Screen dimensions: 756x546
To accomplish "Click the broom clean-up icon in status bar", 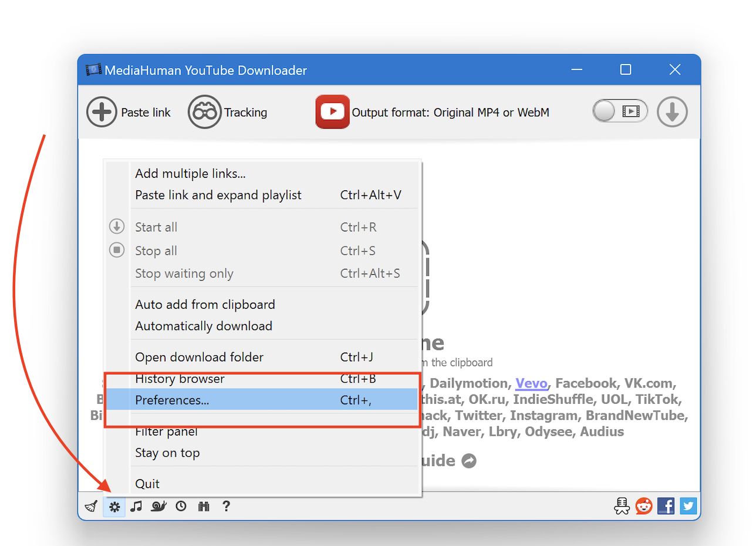I will click(91, 506).
